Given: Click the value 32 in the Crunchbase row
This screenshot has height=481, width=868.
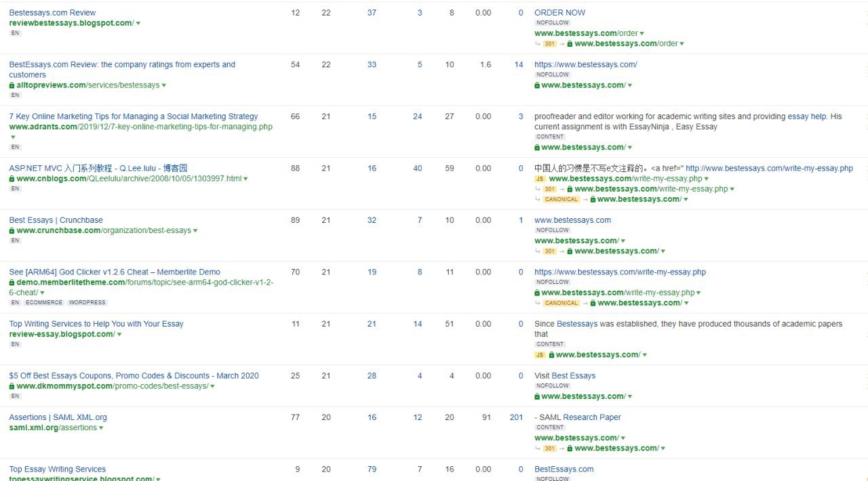Looking at the screenshot, I should coord(372,220).
